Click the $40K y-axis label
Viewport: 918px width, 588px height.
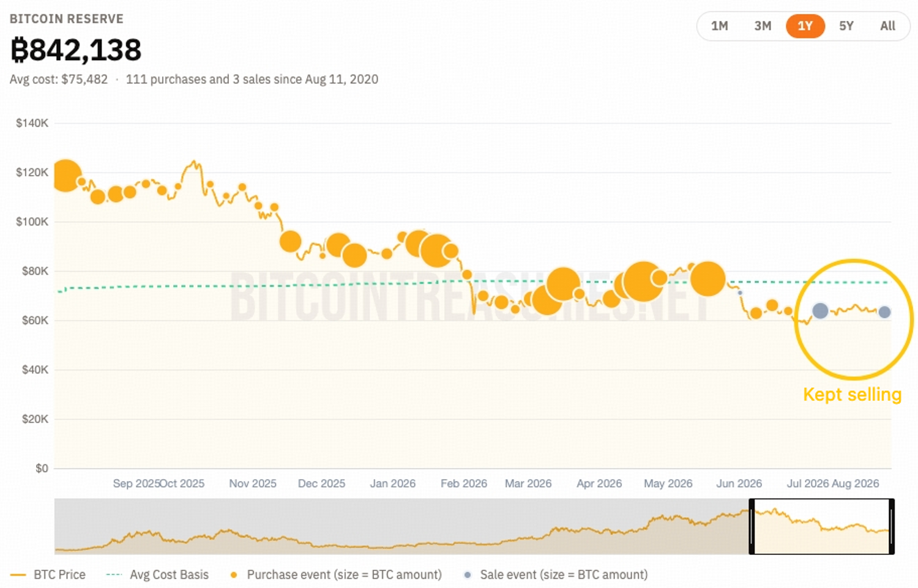(x=35, y=370)
